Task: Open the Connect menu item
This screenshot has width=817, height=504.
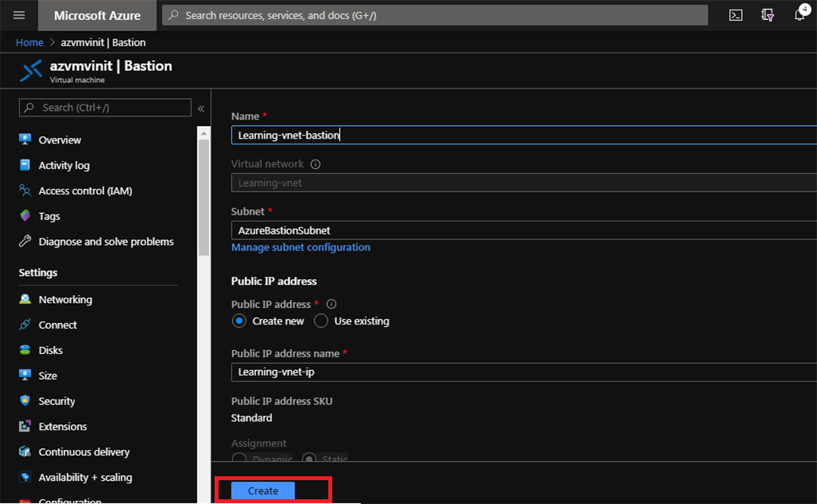Action: tap(57, 325)
